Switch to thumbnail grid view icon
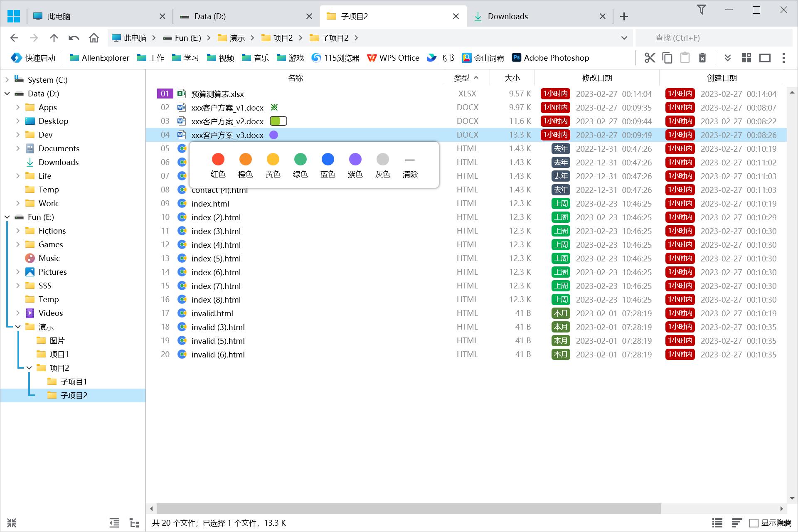The width and height of the screenshot is (798, 532). tap(746, 58)
